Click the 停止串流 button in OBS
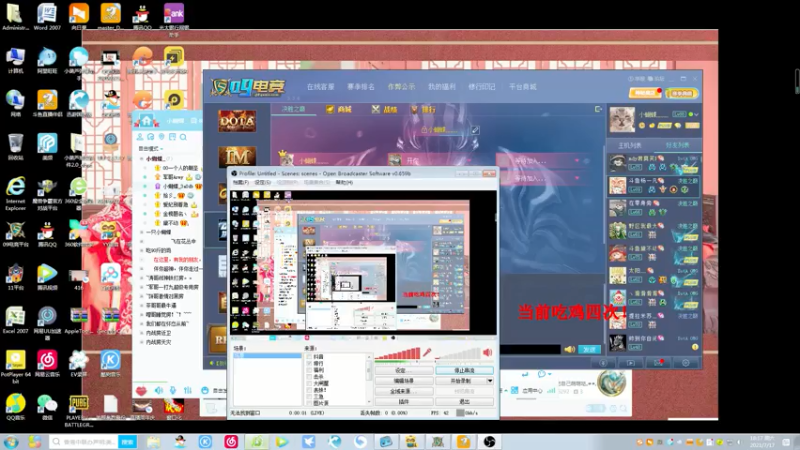Viewport: 800px width, 450px height. [464, 370]
